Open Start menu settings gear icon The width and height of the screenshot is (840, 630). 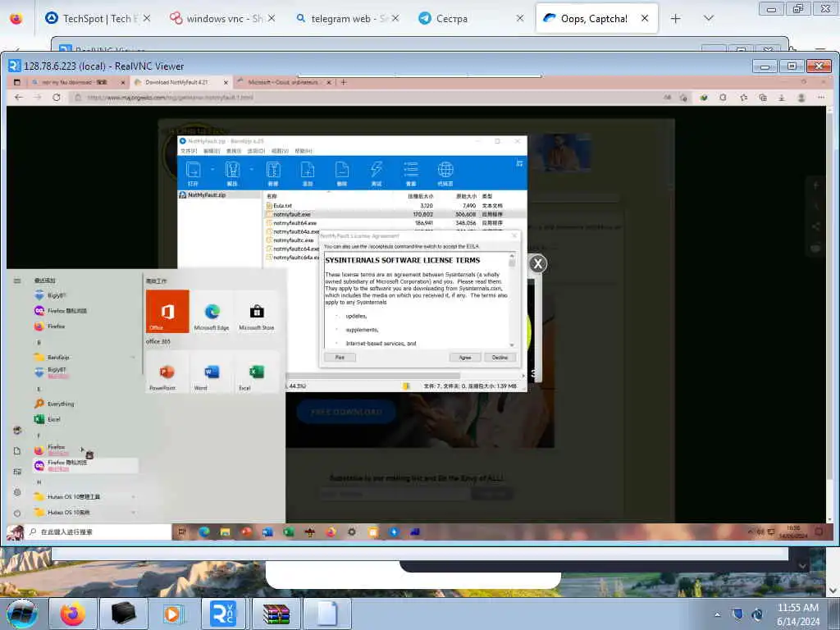point(17,492)
